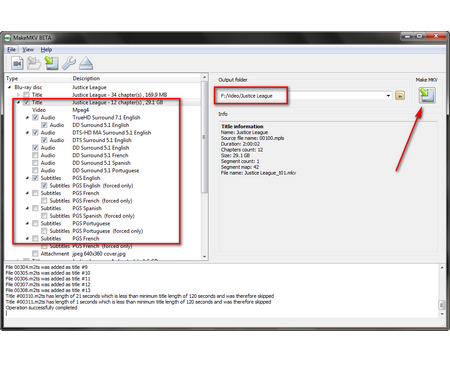Select the Video Mpeg4 row

103,110
